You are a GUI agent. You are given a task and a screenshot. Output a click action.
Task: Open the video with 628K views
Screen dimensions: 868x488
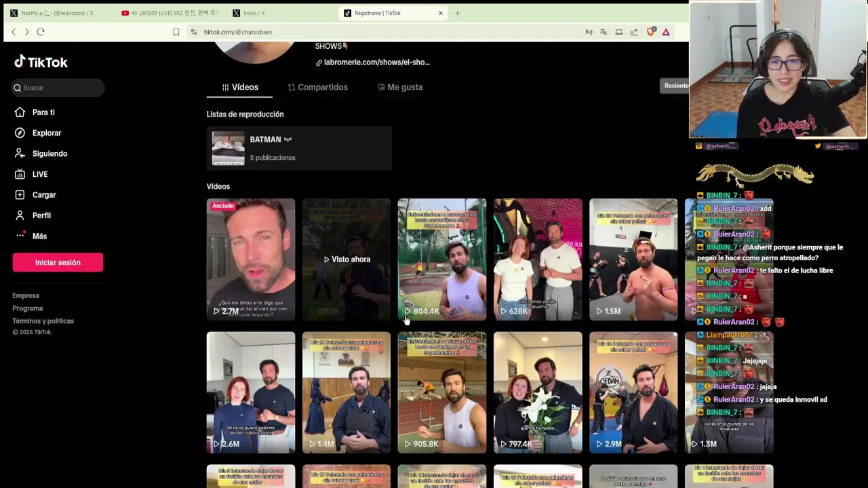point(538,259)
